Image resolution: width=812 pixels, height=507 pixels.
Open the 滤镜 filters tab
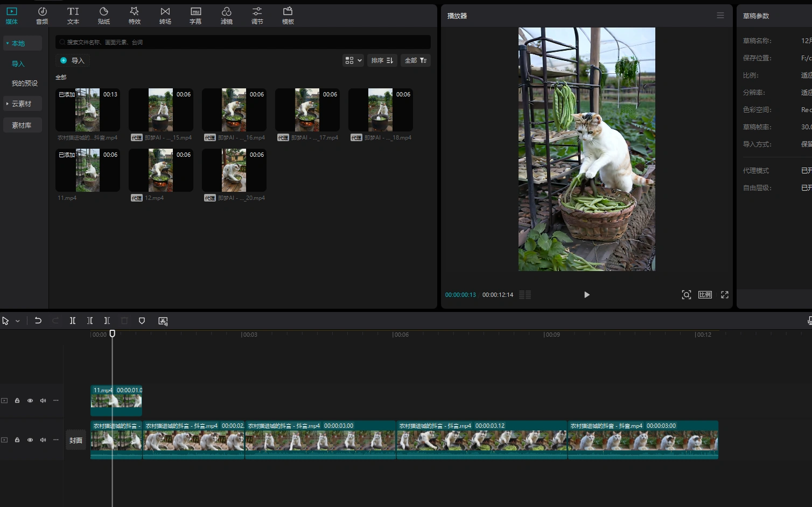[x=227, y=16]
